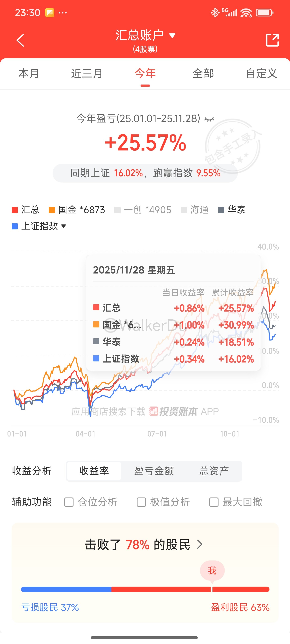Image resolution: width=290 pixels, height=644 pixels.
Task: Expand the 上证指数 index selector
Action: tap(64, 226)
